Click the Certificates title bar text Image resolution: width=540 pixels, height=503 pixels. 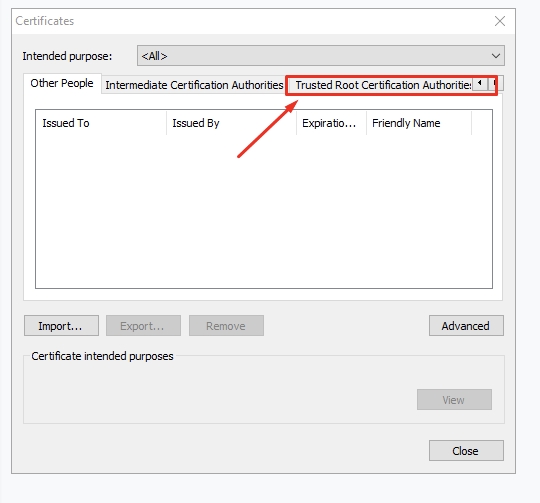(45, 21)
